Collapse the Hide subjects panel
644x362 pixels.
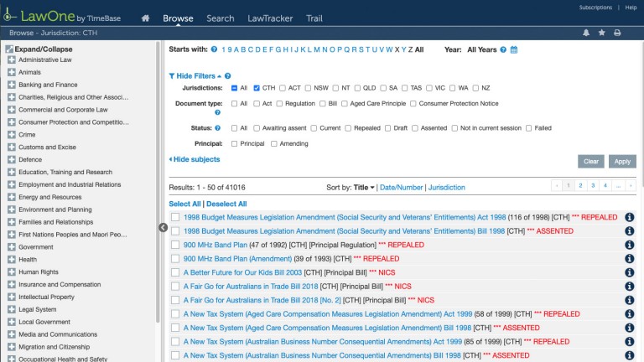point(195,159)
